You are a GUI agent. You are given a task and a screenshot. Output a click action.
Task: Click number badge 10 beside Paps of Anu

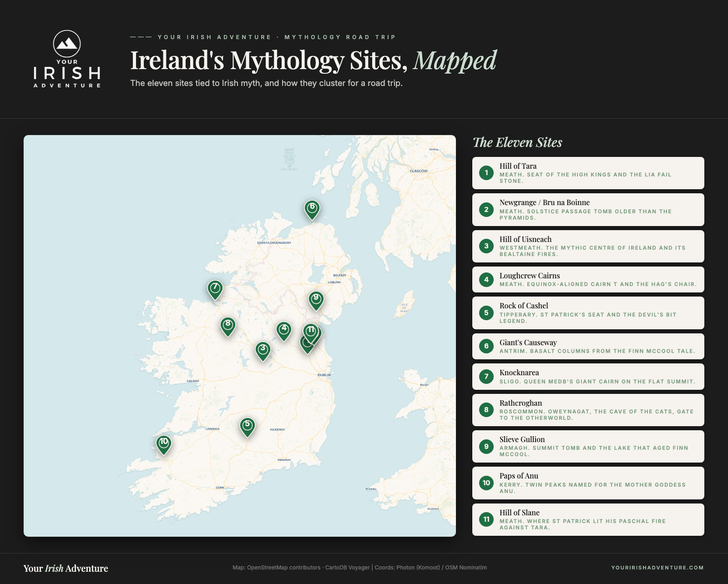coord(486,483)
